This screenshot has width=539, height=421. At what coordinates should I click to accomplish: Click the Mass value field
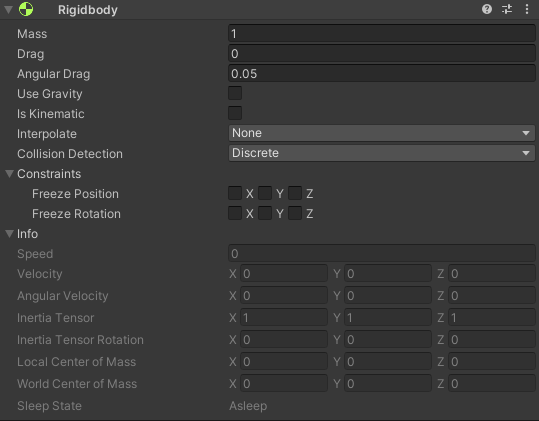tap(382, 33)
